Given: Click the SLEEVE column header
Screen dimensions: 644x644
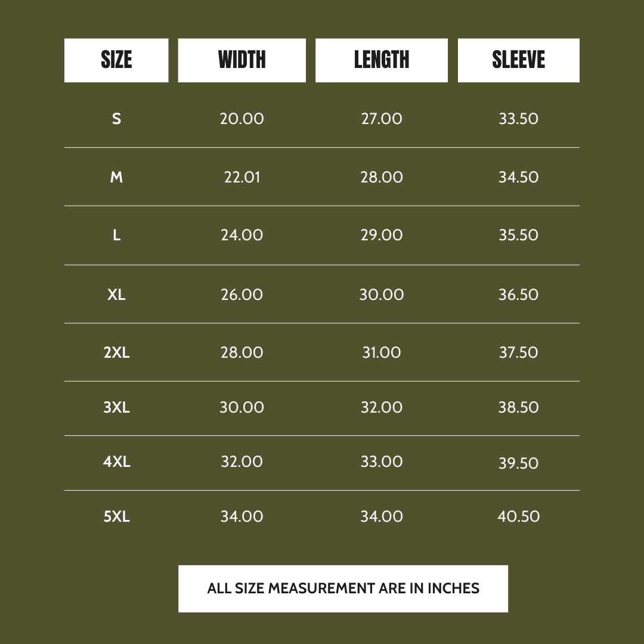Looking at the screenshot, I should coord(518,60).
